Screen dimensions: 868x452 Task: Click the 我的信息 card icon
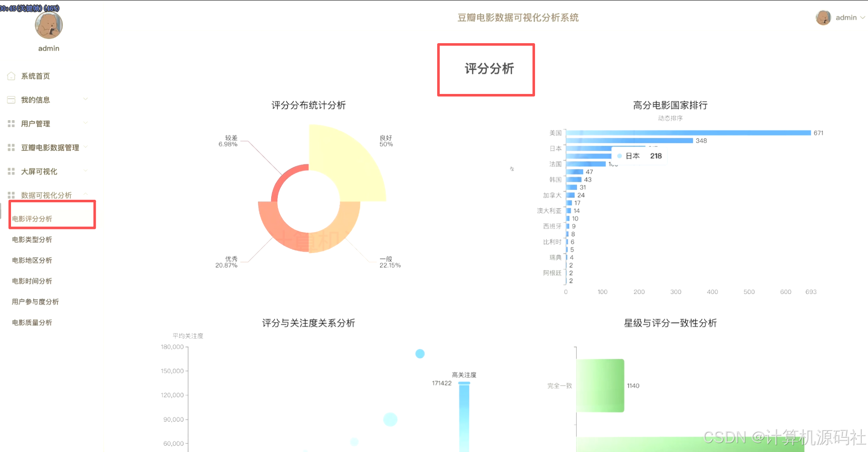pos(11,99)
